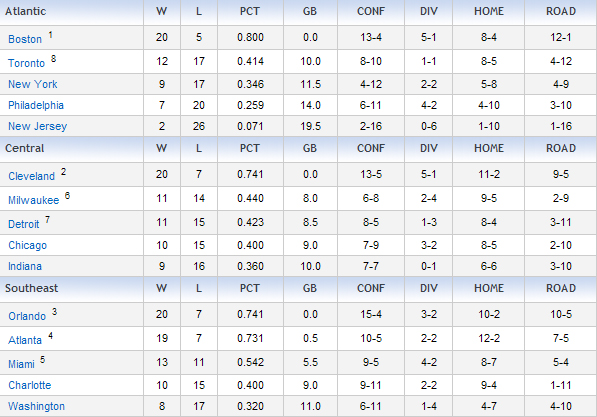The height and width of the screenshot is (417, 597).
Task: Open the Boston team link
Action: tap(25, 39)
